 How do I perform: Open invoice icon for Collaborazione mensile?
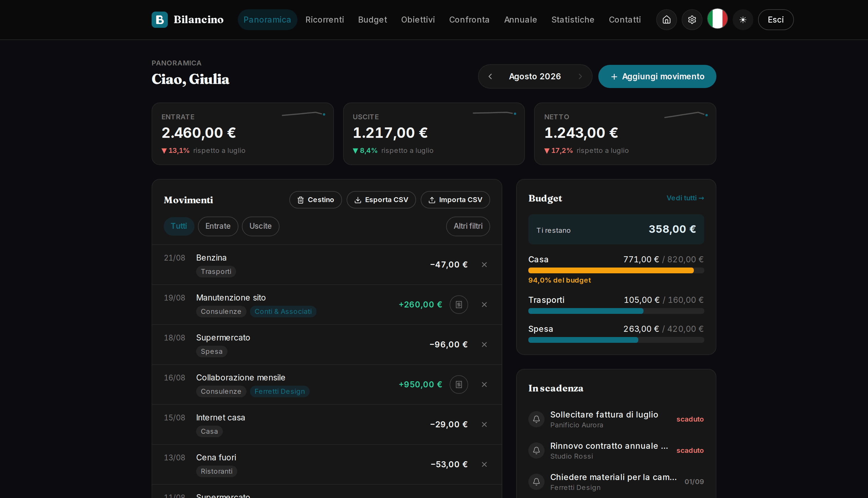[459, 385]
